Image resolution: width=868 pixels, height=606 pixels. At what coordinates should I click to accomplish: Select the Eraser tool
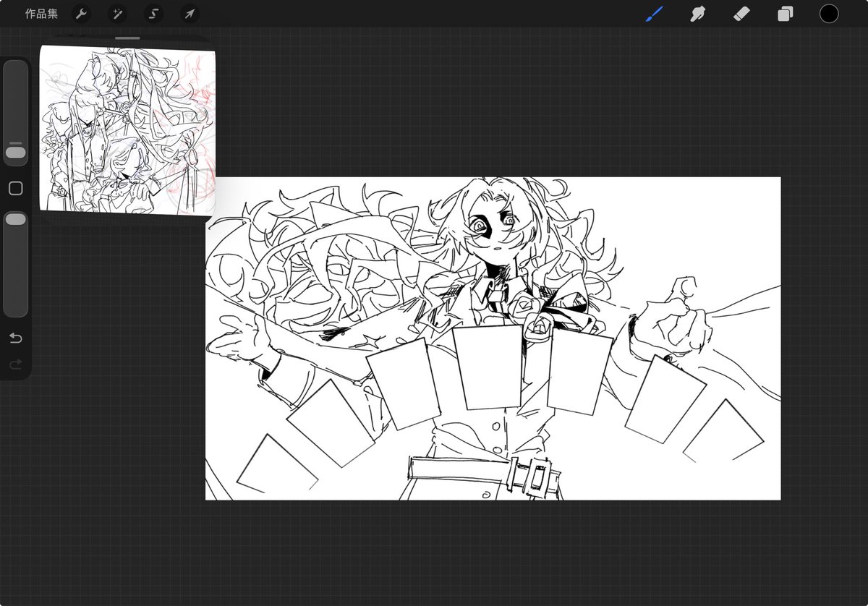tap(741, 14)
